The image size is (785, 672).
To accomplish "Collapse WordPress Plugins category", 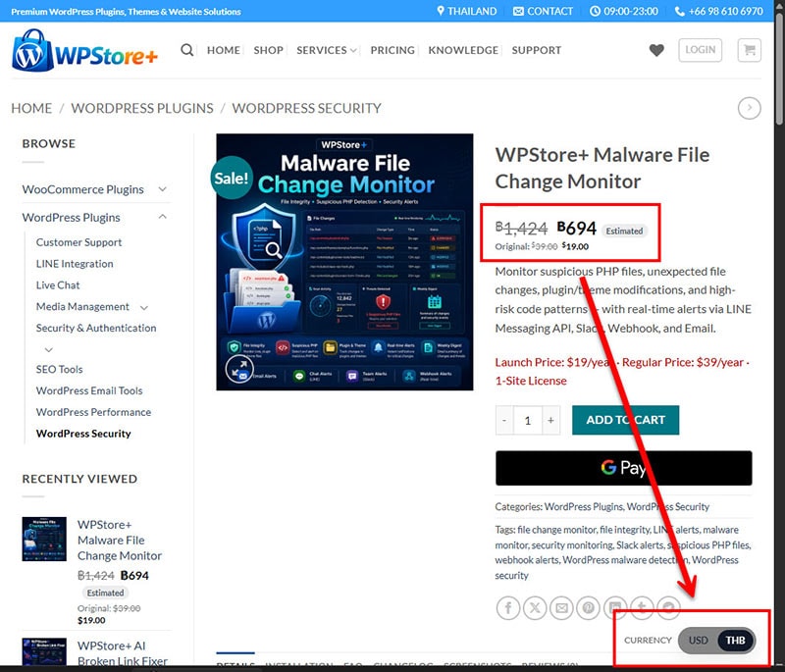I will (x=162, y=217).
